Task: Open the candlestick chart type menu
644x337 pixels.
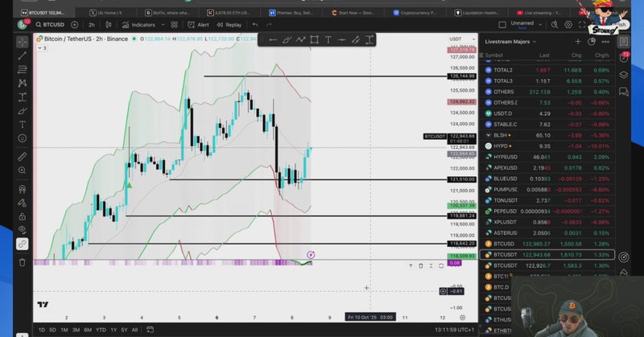Action: [x=109, y=25]
